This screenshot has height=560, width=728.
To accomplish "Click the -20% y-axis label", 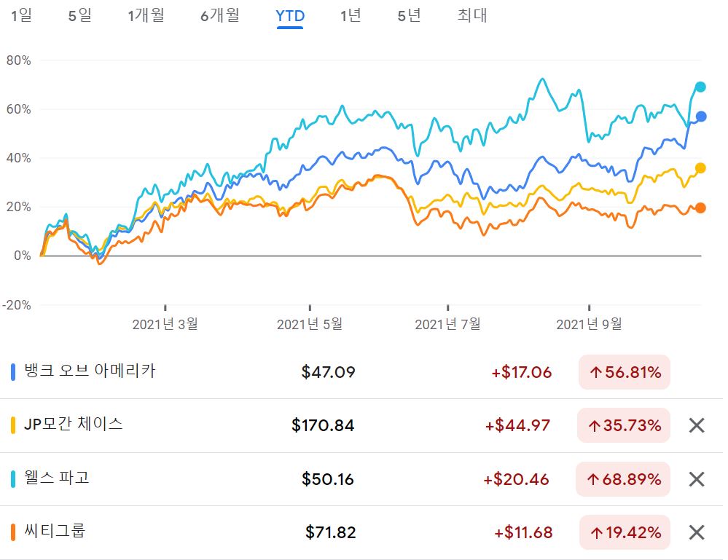I will click(16, 305).
